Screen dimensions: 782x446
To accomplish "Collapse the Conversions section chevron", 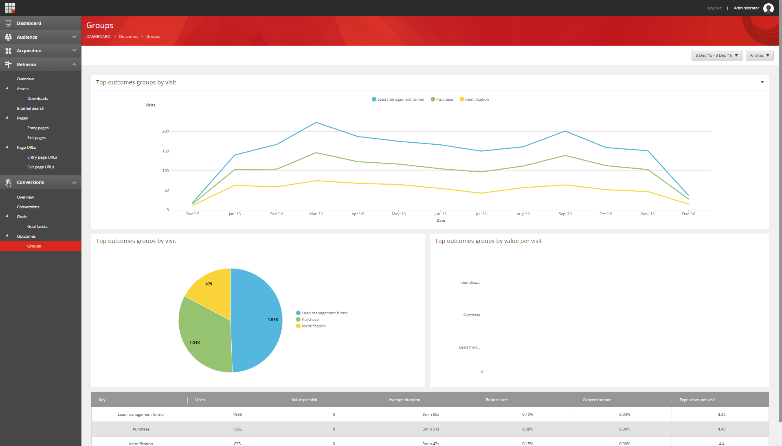I will point(74,183).
